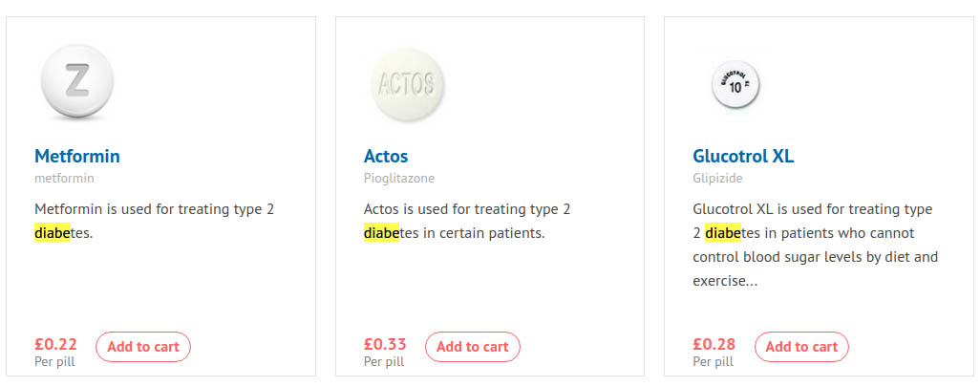Click the Actos tablet image
The width and height of the screenshot is (980, 387).
[x=407, y=84]
